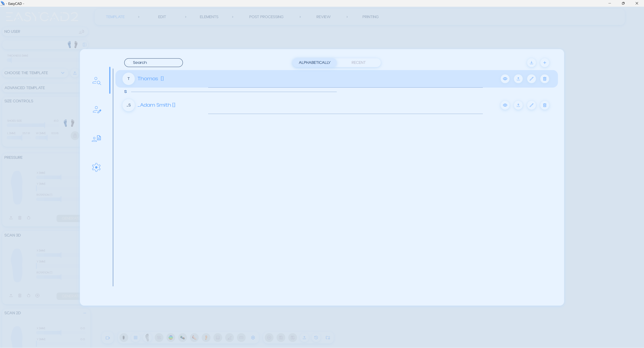Screen dimensions: 644x348
Task: Select ALPHABETICALLY sorting option
Action: [x=314, y=63]
